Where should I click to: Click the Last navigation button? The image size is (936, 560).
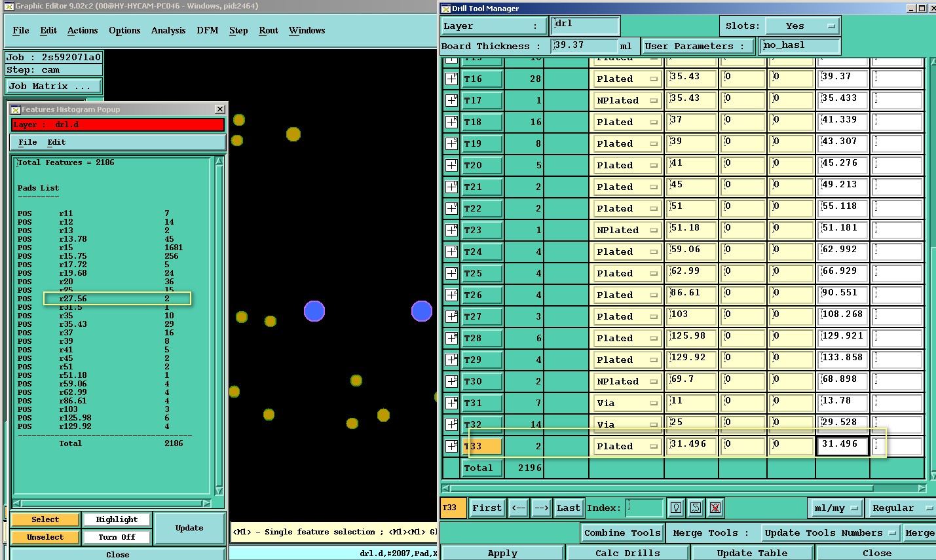point(569,508)
